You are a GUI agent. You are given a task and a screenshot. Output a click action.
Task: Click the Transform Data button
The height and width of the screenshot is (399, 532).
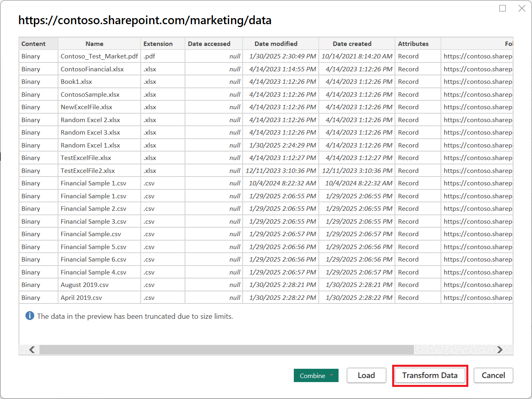tap(430, 375)
